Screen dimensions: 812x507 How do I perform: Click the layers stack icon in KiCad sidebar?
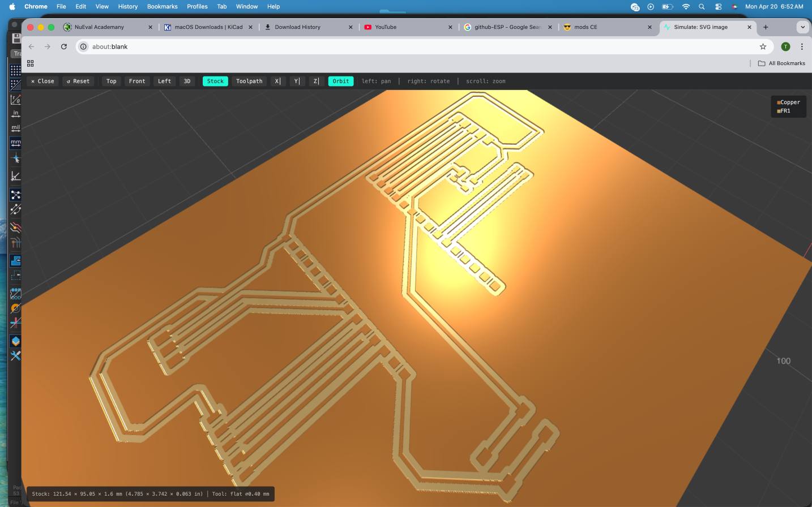click(x=16, y=341)
